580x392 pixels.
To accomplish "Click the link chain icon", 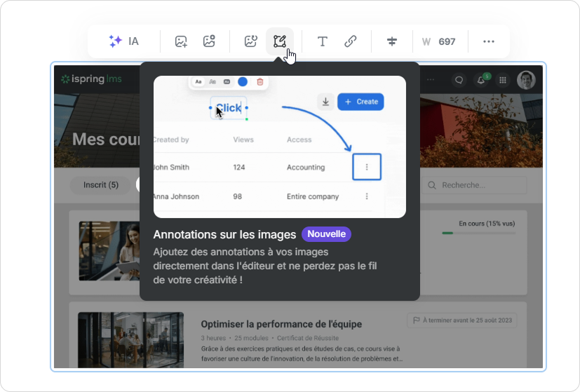I will (x=351, y=41).
